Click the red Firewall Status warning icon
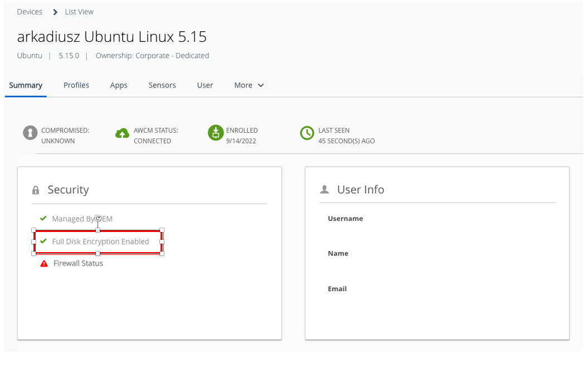The width and height of the screenshot is (588, 367). point(44,264)
